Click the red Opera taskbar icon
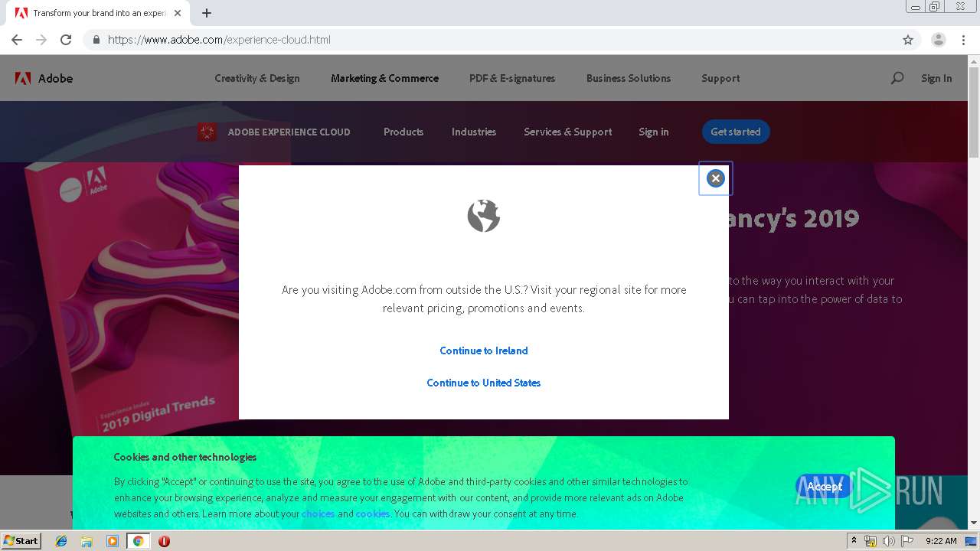 pyautogui.click(x=164, y=541)
